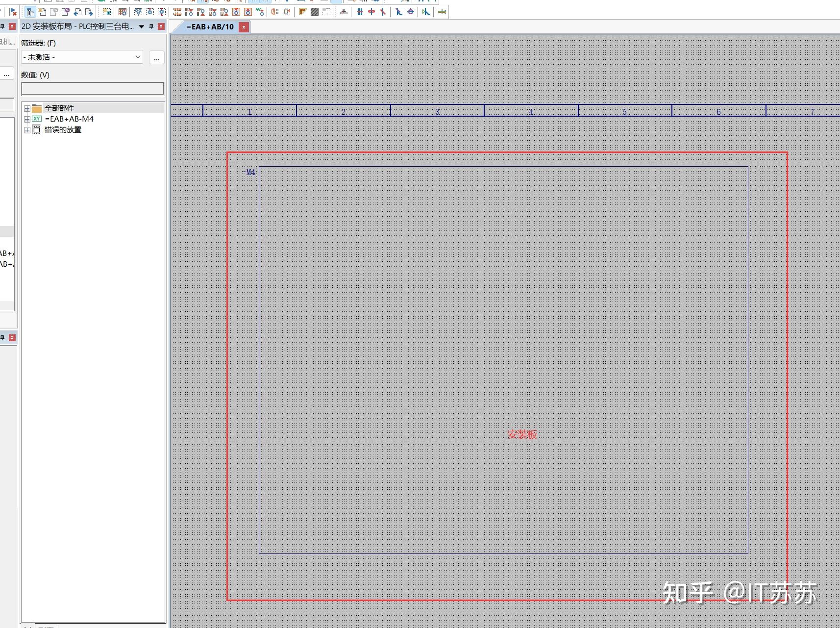The height and width of the screenshot is (628, 840).
Task: Expand the 错误的放置 tree node
Action: tap(27, 129)
